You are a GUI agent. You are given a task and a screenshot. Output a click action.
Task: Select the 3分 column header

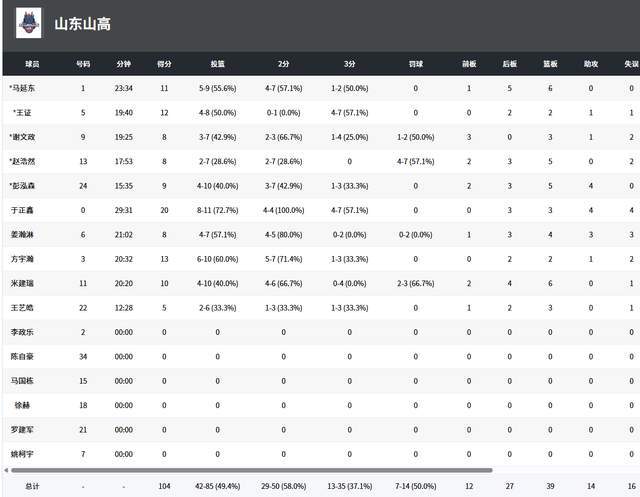click(349, 63)
